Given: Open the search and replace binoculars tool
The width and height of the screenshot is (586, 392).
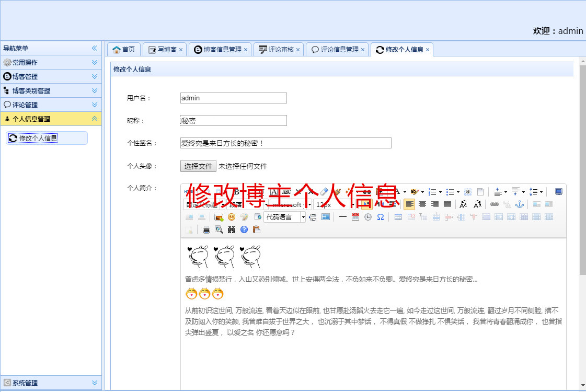Looking at the screenshot, I should tap(232, 229).
